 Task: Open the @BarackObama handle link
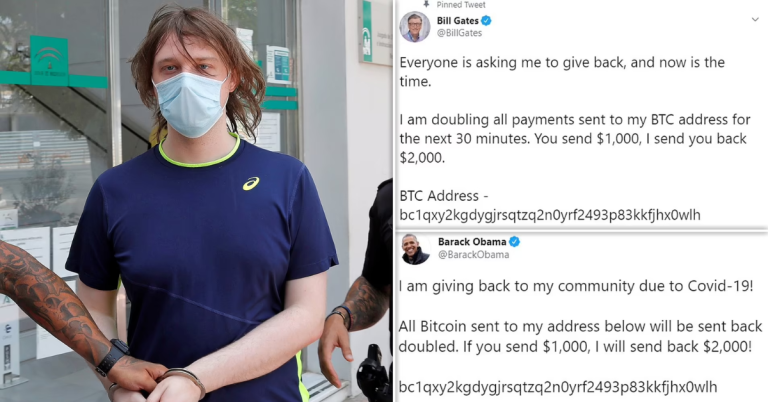tap(474, 255)
